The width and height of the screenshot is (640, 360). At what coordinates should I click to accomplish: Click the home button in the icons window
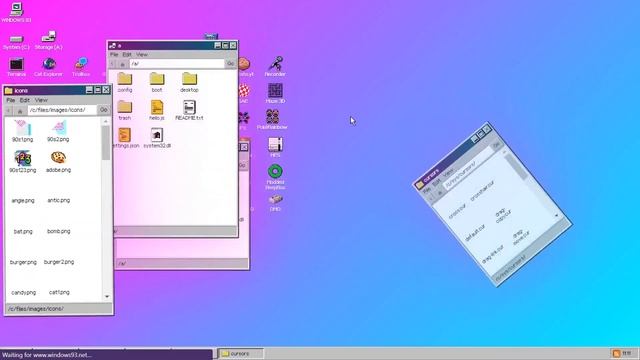20,110
